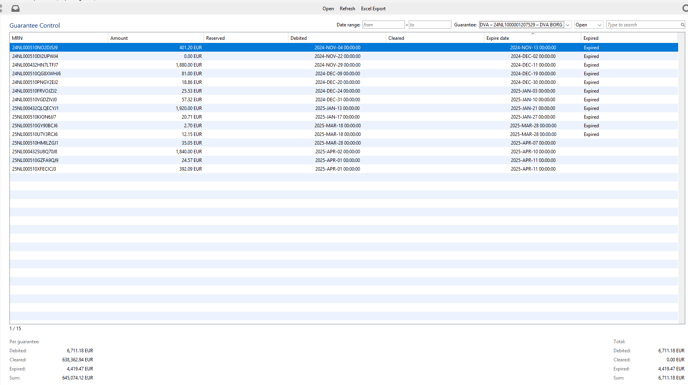Sort by the MRN column header

click(58, 38)
